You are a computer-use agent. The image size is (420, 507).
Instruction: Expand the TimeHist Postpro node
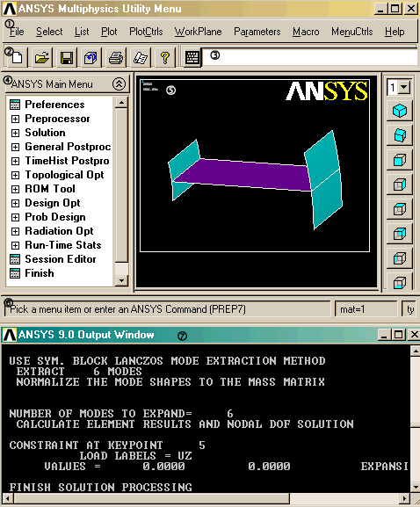tap(15, 161)
